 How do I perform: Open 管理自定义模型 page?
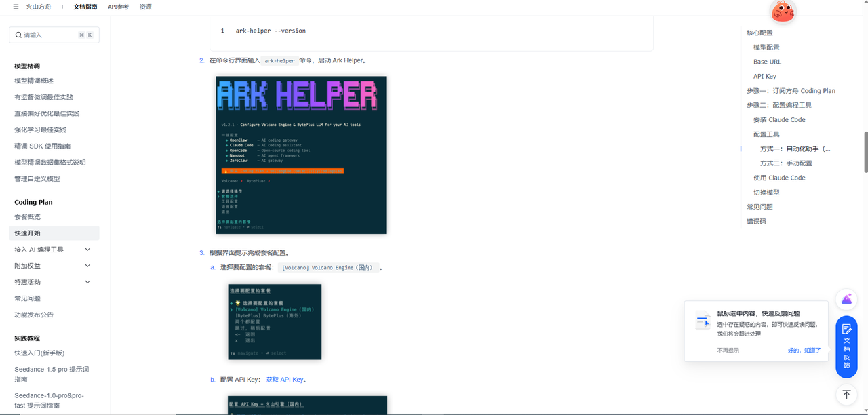37,178
